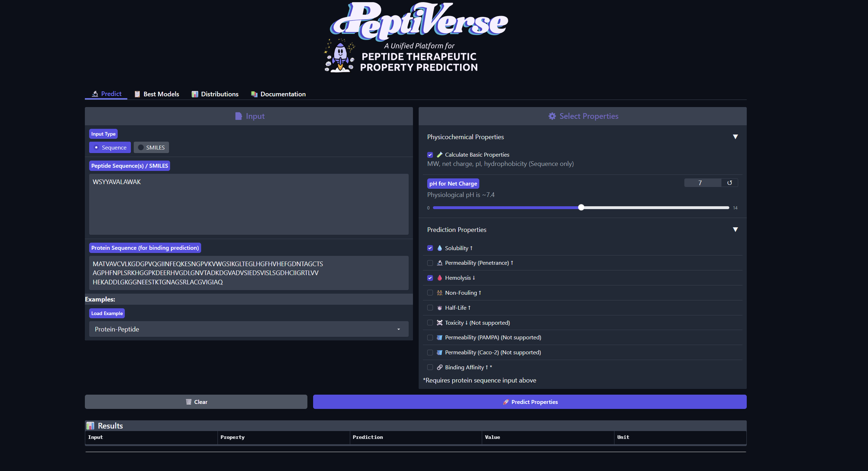
Task: Click the Hemolysis blood drop icon
Action: coord(440,278)
